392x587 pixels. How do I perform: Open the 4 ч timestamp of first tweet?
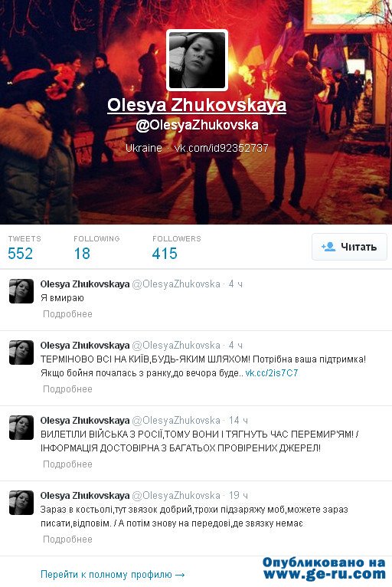click(x=236, y=284)
